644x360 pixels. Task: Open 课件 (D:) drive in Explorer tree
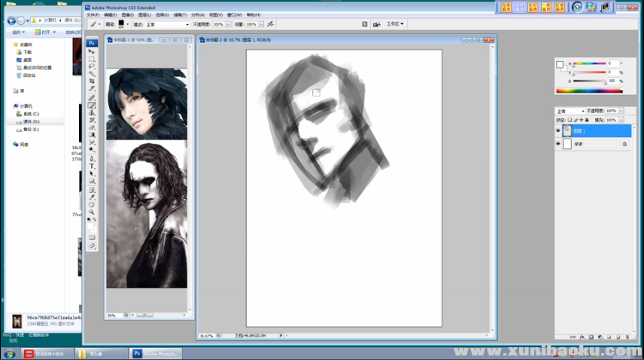(x=31, y=121)
